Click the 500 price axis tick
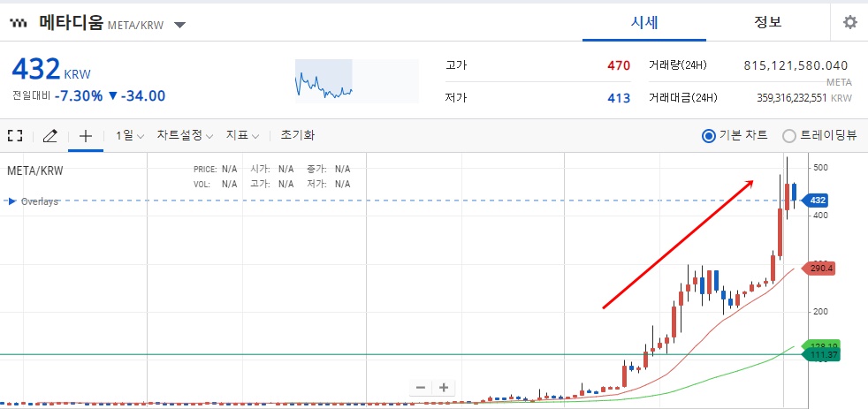Image resolution: width=868 pixels, height=409 pixels. point(820,168)
